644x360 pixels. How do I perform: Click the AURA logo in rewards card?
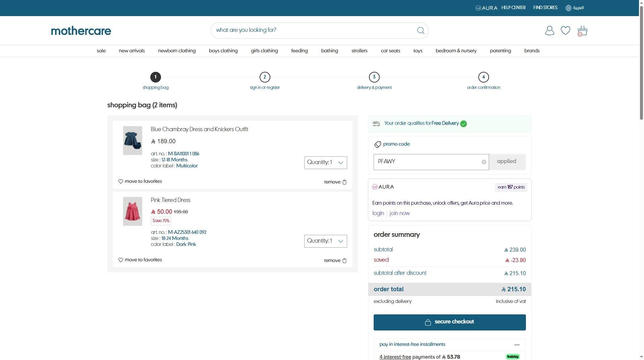pos(383,187)
